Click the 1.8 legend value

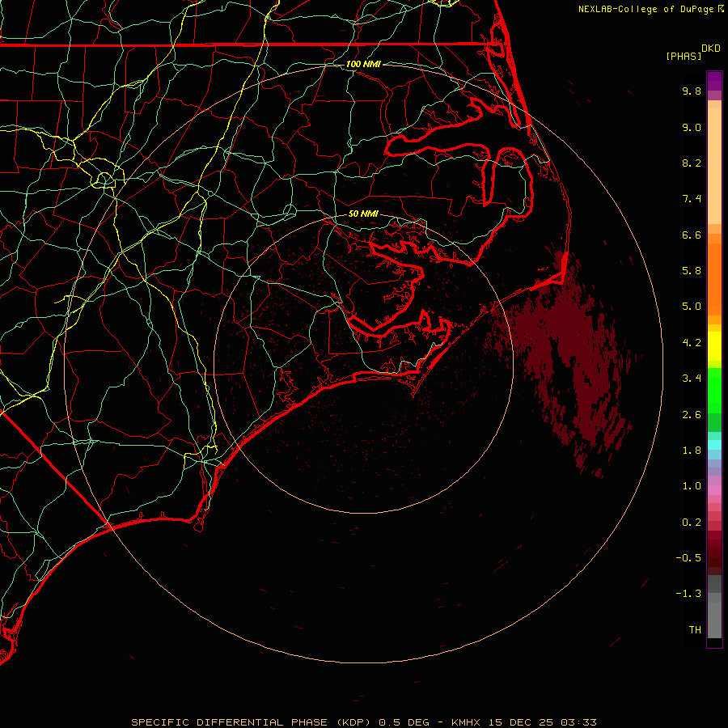click(692, 451)
